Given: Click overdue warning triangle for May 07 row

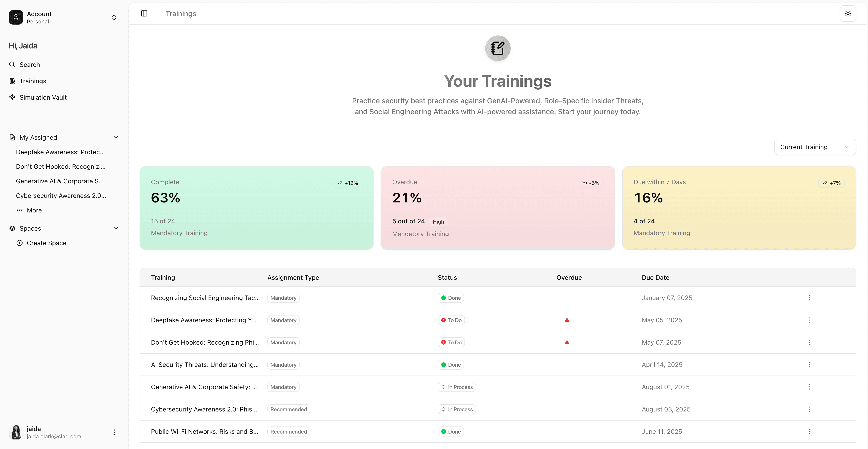Looking at the screenshot, I should 567,342.
